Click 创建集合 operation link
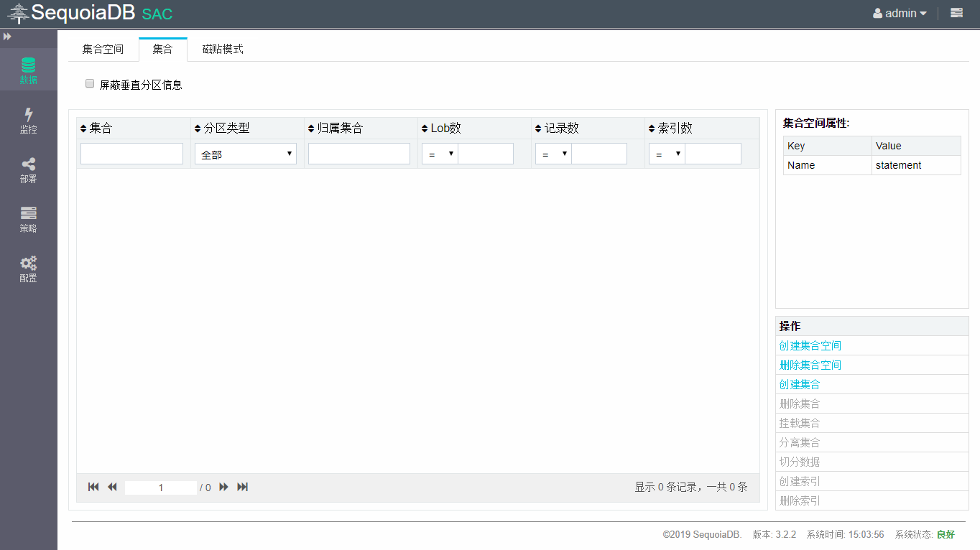The height and width of the screenshot is (550, 980). (x=800, y=384)
